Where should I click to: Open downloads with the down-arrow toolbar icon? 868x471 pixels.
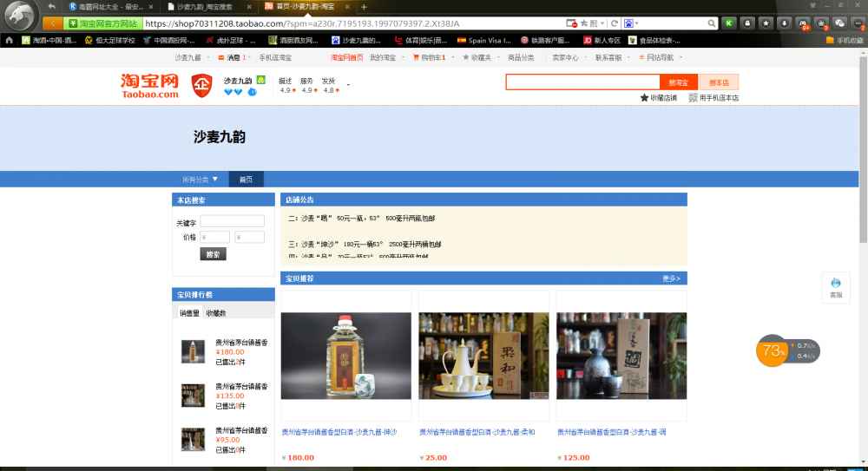784,23
